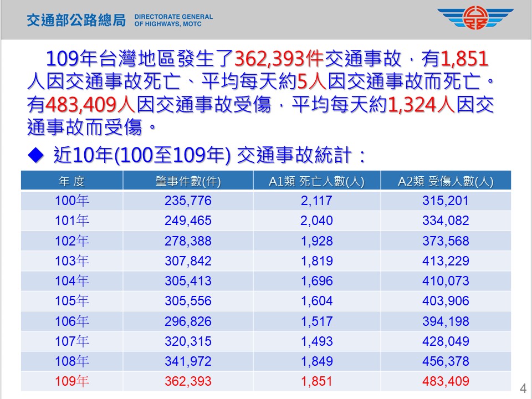Select the 年度 column header
The width and height of the screenshot is (532, 399).
(71, 181)
